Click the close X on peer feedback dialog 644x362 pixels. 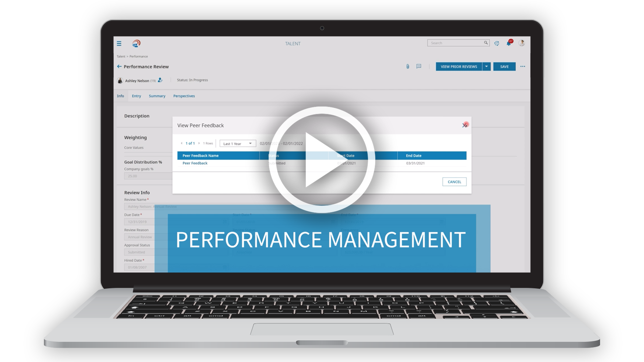(464, 125)
